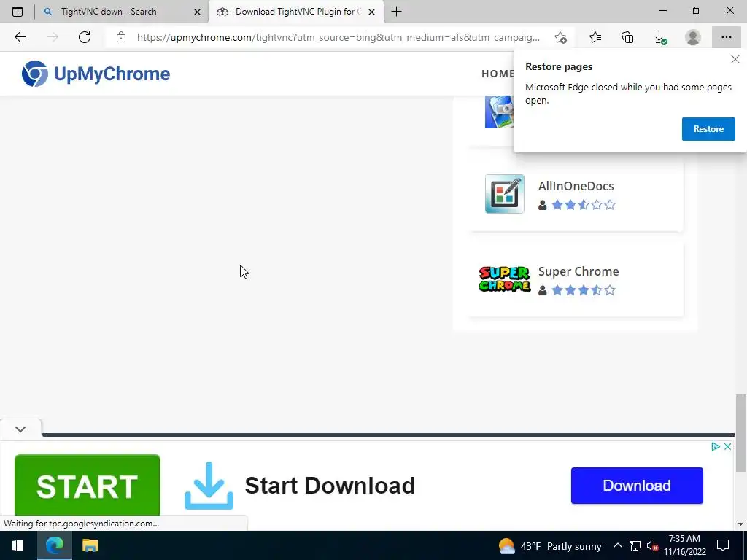Show Downloads panel
Image resolution: width=747 pixels, height=560 pixels.
point(660,37)
